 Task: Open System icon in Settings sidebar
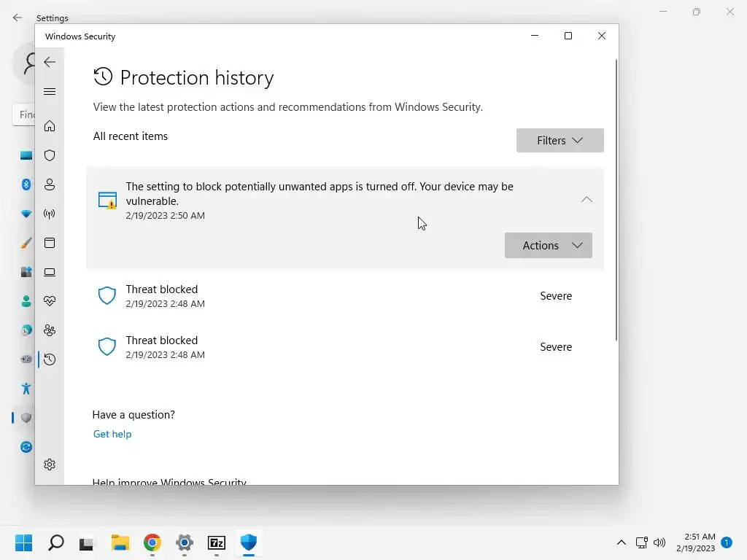click(x=26, y=155)
